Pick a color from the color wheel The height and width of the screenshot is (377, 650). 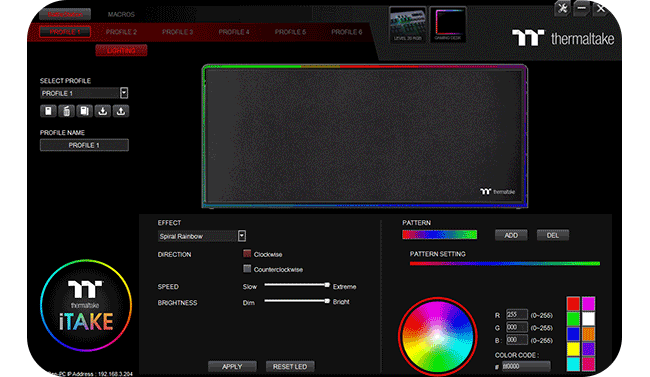click(437, 336)
